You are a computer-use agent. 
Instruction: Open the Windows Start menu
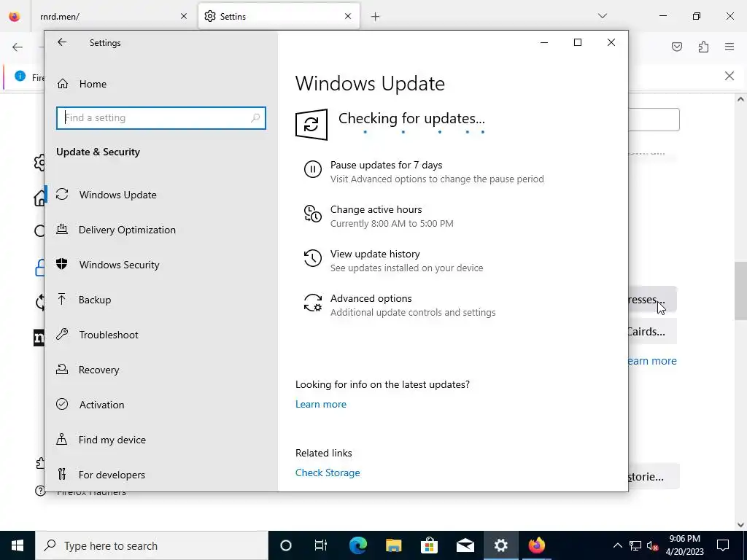tap(18, 545)
